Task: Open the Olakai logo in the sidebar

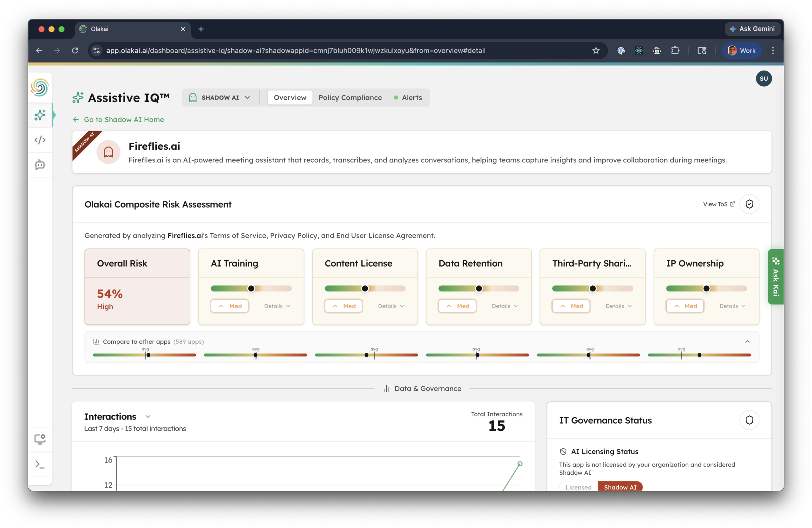Action: pyautogui.click(x=40, y=87)
